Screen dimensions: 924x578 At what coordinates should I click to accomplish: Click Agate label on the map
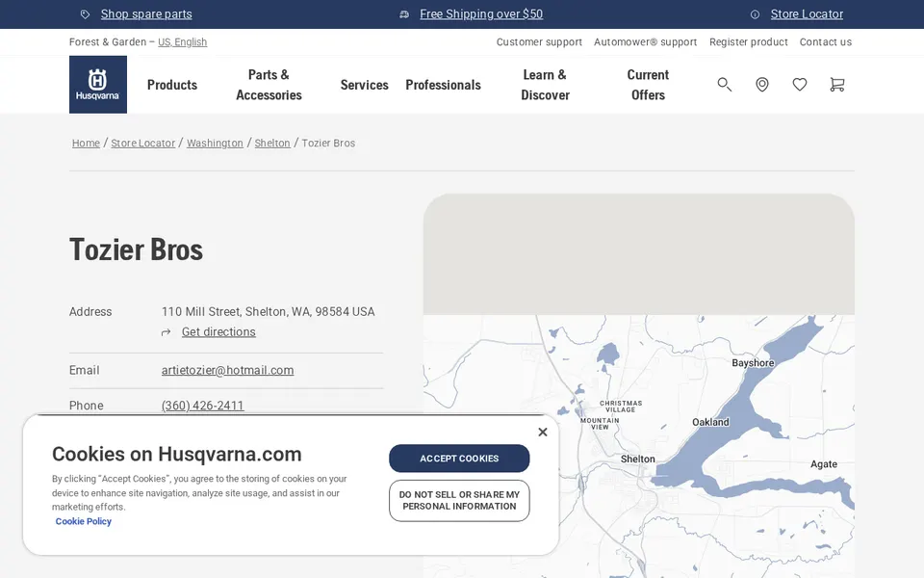pos(824,464)
